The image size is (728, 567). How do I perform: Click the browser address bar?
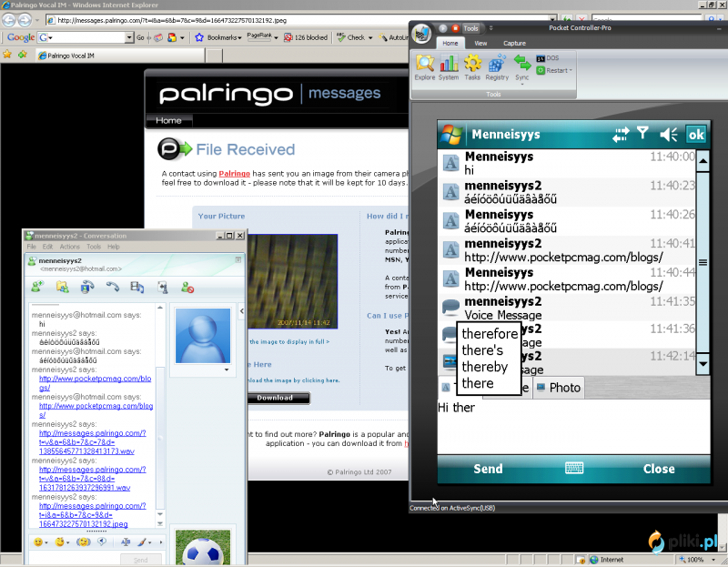click(301, 20)
